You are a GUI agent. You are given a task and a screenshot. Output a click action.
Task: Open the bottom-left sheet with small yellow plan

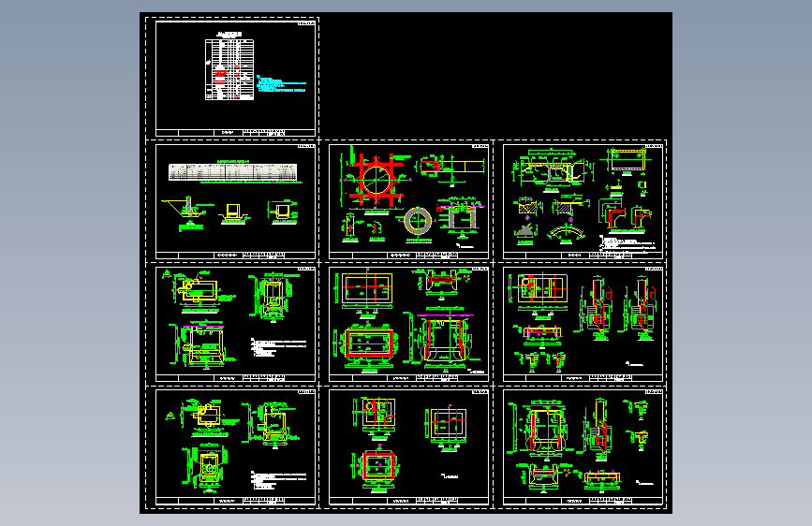click(235, 447)
